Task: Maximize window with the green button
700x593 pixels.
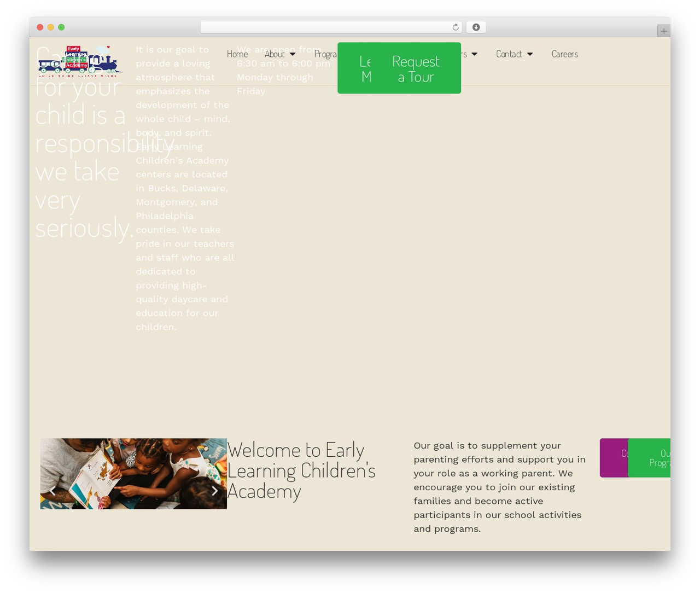Action: pos(61,27)
